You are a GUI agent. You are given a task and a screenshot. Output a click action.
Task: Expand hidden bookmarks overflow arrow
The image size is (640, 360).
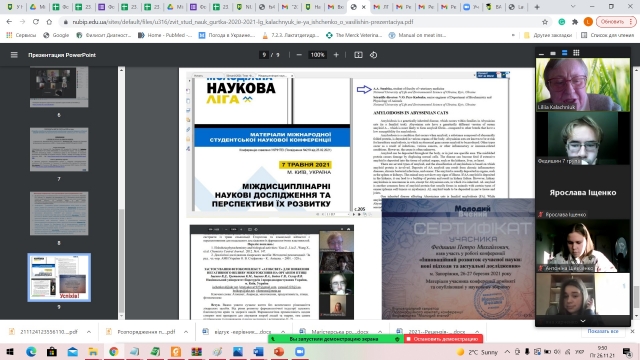(x=513, y=35)
